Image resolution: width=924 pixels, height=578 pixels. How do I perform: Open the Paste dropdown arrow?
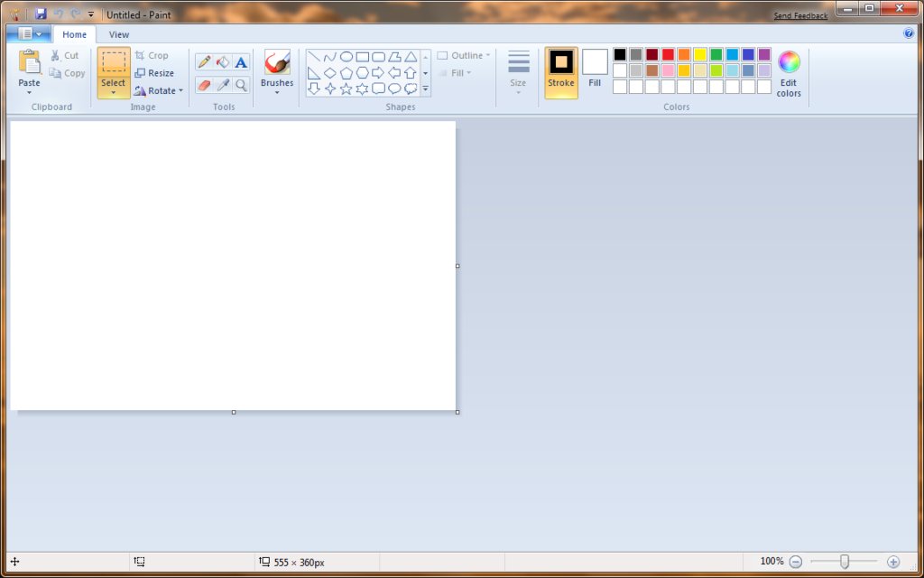point(29,93)
